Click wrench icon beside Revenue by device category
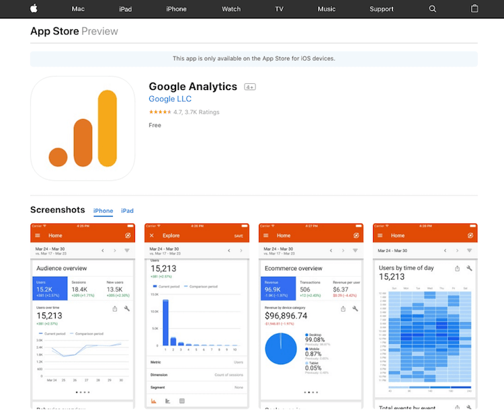 (x=355, y=308)
